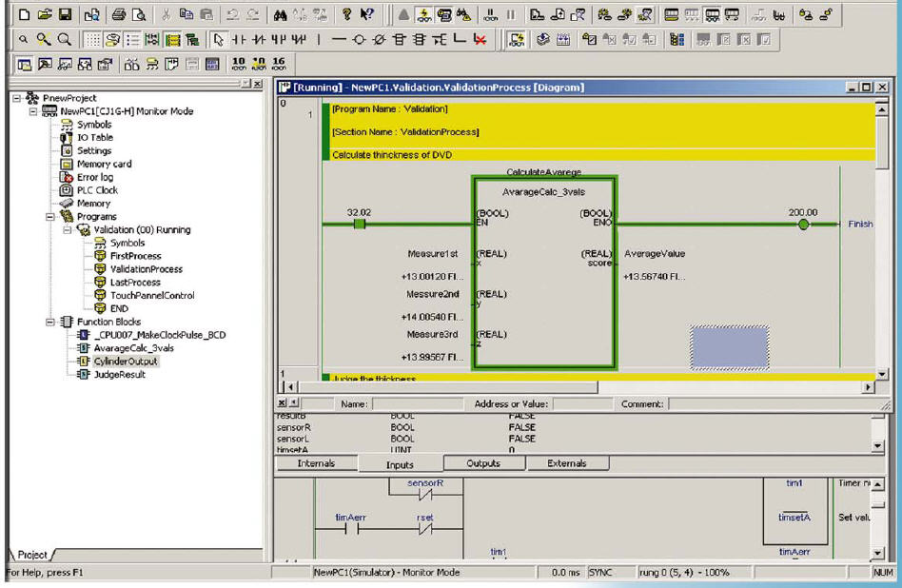
Task: Click the Name input field
Action: (x=418, y=403)
